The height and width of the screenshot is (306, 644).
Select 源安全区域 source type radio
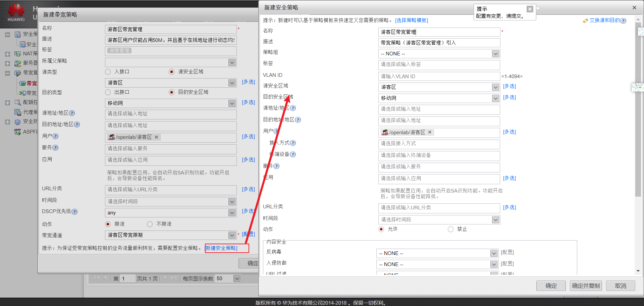tap(171, 72)
